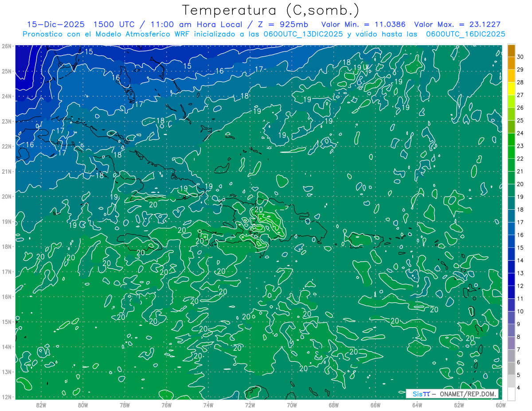Image resolution: width=532 pixels, height=411 pixels.
Task: Click the '80W' longitude label
Action: 83,405
